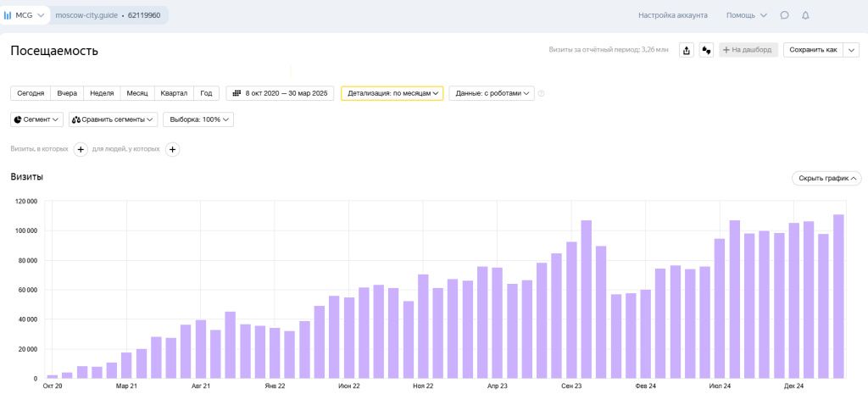Click the quote/feedback icon next to export

click(x=706, y=50)
